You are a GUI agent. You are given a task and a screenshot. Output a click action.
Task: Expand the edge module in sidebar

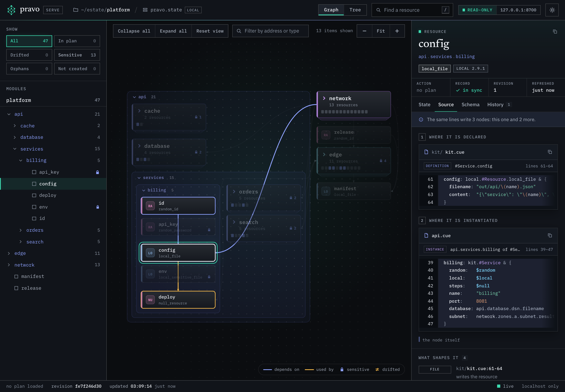9,253
